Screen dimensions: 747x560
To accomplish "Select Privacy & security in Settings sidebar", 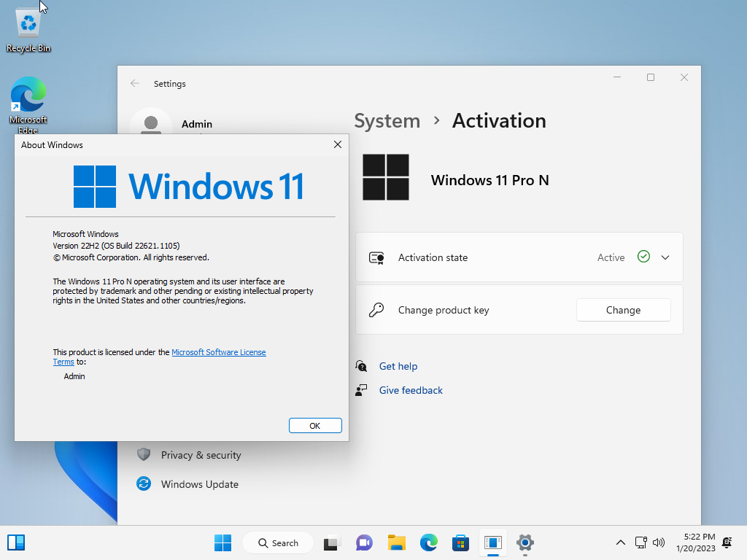I will tap(201, 455).
